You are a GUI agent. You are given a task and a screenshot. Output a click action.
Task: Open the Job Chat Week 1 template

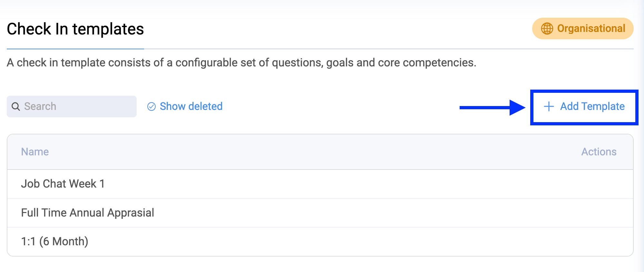(63, 184)
